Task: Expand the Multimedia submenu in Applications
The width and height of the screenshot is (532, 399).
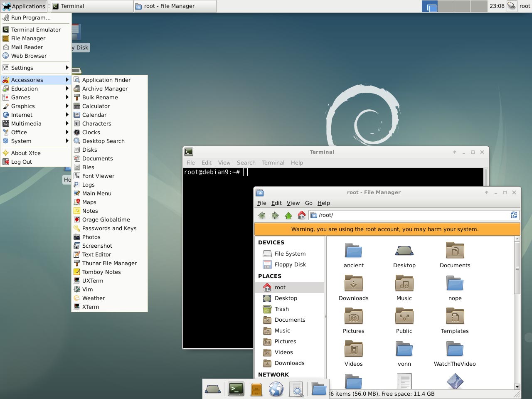Action: (x=27, y=123)
